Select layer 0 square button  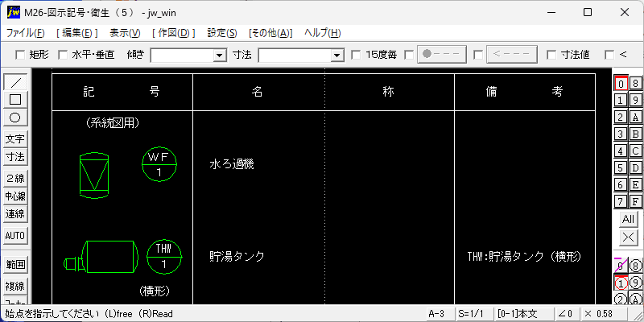point(621,84)
